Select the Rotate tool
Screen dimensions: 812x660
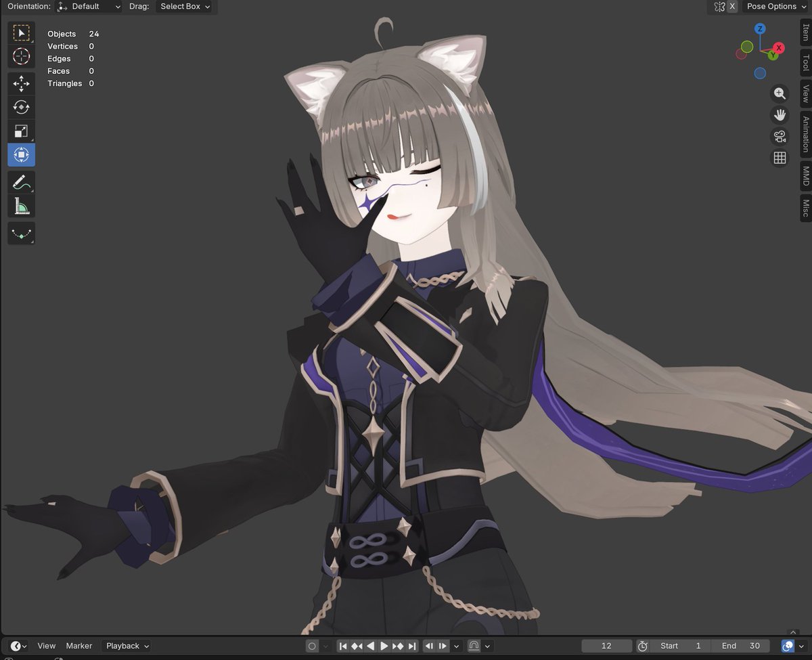21,108
